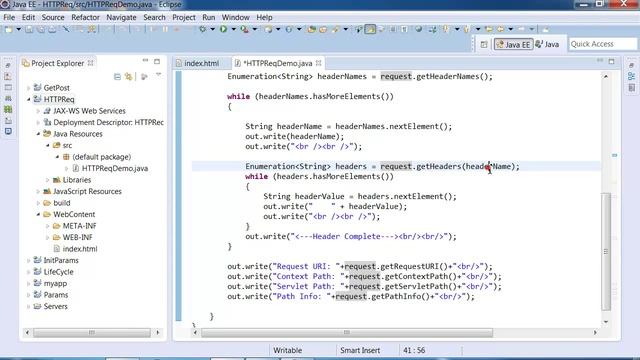The image size is (640, 360).
Task: Expand the GetPost project node
Action: point(29,88)
